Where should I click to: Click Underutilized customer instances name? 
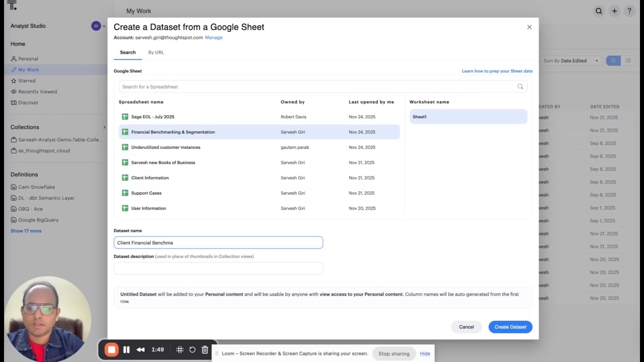click(x=166, y=147)
